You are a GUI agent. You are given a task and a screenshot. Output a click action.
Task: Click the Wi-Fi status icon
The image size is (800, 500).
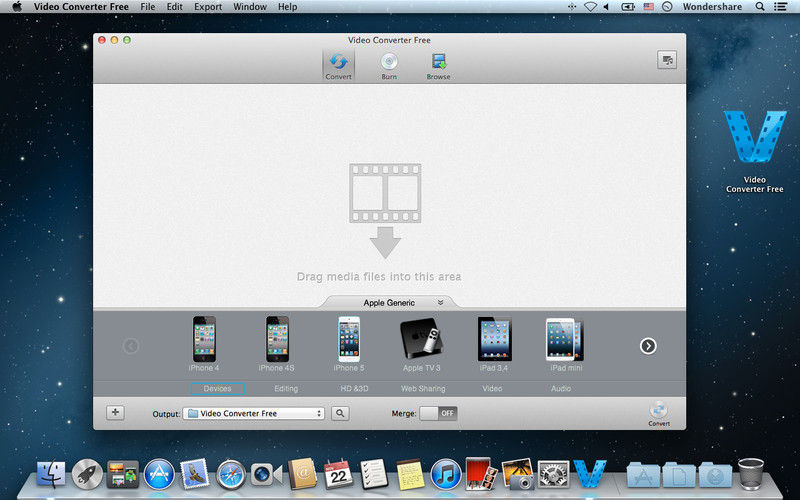[x=590, y=7]
